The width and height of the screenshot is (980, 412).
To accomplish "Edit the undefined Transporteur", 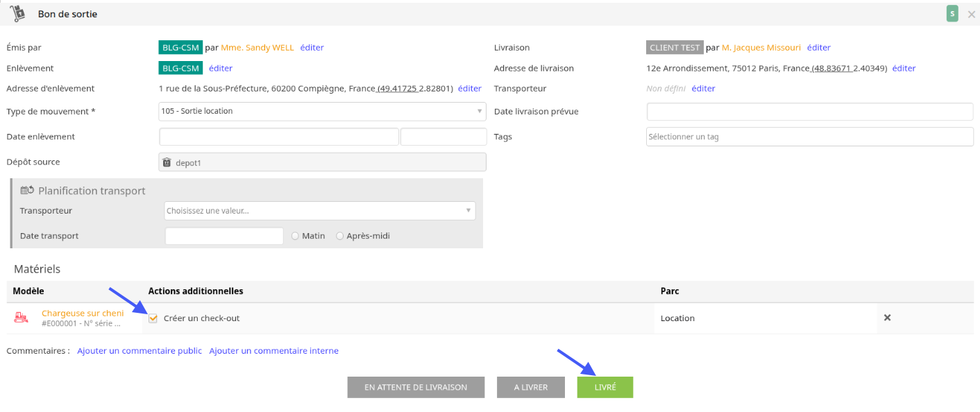I will [x=704, y=88].
